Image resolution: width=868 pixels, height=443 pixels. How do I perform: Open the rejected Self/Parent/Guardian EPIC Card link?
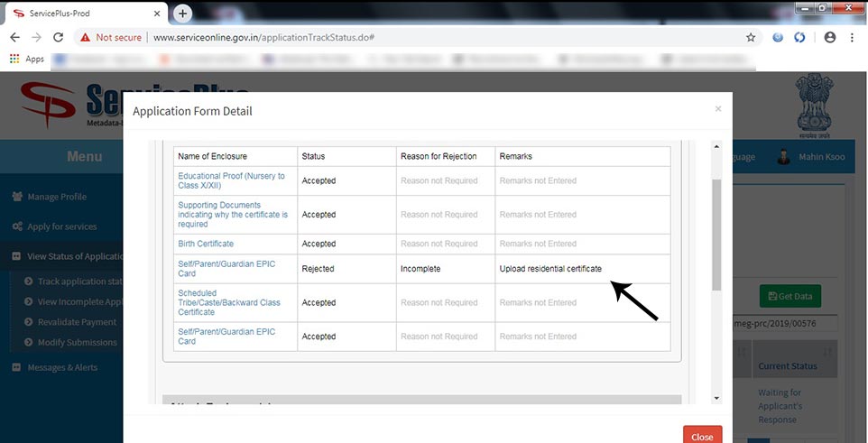[226, 269]
